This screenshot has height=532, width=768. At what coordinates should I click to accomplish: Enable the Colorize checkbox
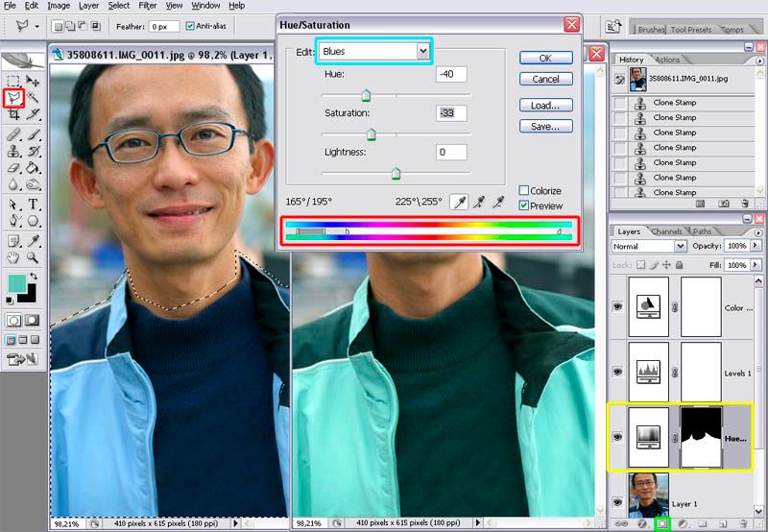524,190
